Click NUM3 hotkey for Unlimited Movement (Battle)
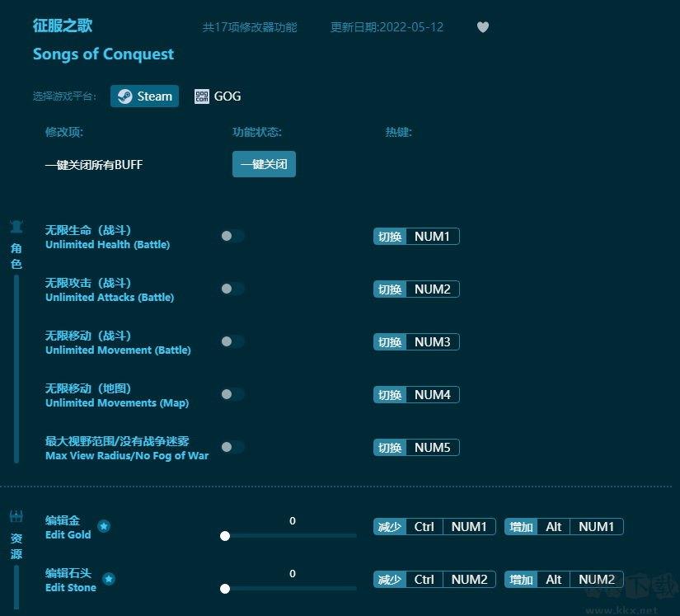The image size is (680, 616). tap(433, 342)
